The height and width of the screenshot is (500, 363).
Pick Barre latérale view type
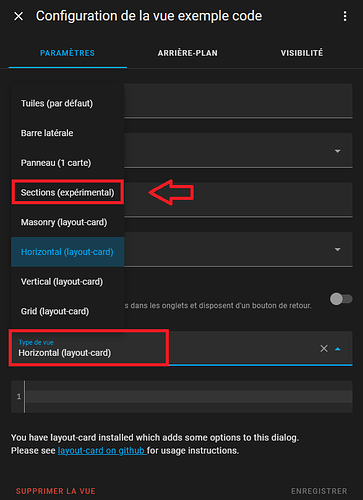coord(67,133)
